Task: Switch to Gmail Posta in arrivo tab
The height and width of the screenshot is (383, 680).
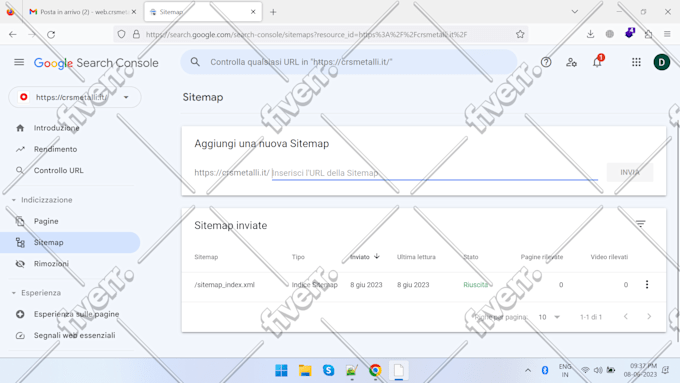Action: coord(83,12)
